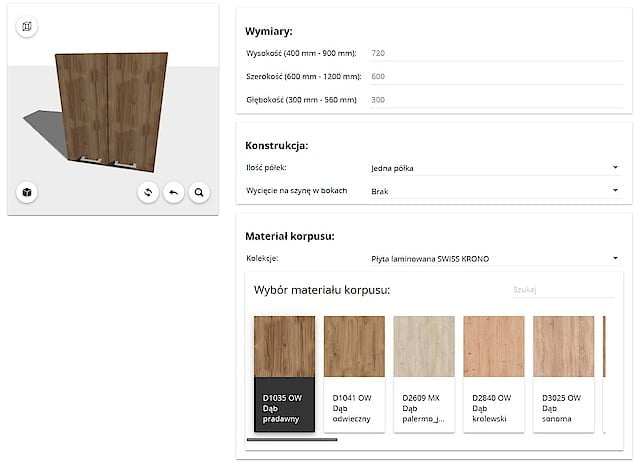Click the 3D cabinet preview model
The image size is (640, 464).
[105, 108]
